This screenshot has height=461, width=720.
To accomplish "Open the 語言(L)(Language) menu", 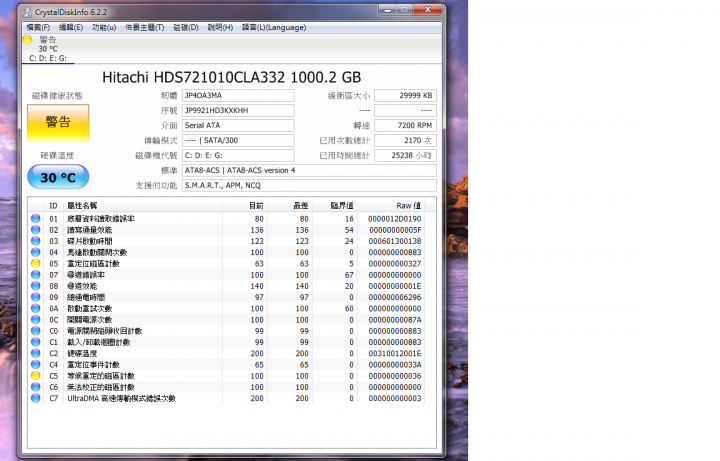I will pyautogui.click(x=274, y=28).
